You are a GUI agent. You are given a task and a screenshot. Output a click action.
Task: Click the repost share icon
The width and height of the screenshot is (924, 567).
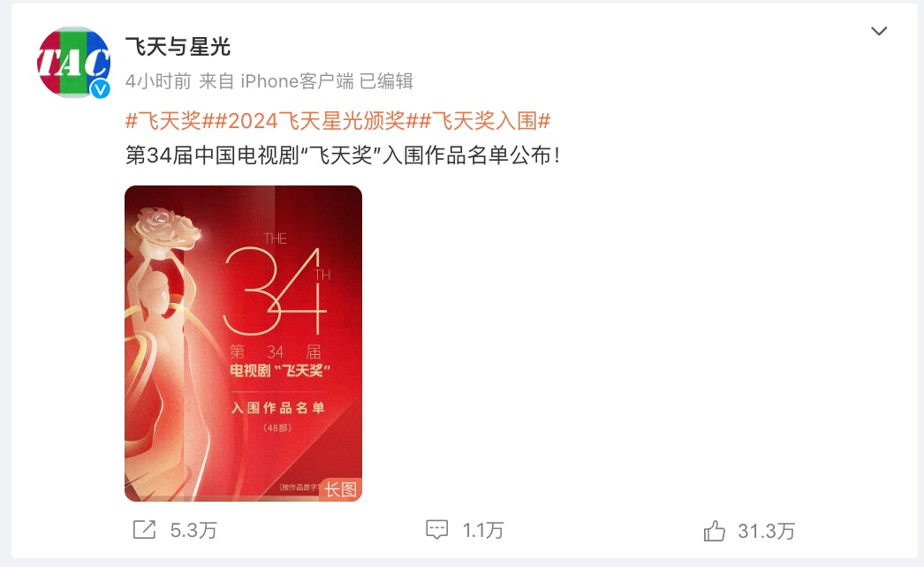[144, 530]
